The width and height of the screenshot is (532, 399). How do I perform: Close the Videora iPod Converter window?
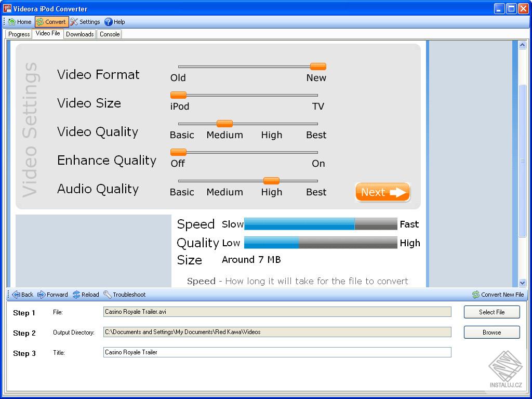524,8
